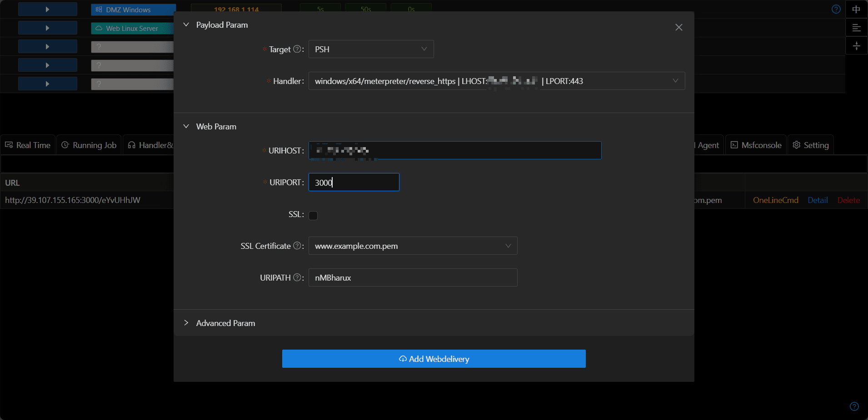Click the help icon beside SSL Certificate
This screenshot has height=420, width=868.
point(297,246)
